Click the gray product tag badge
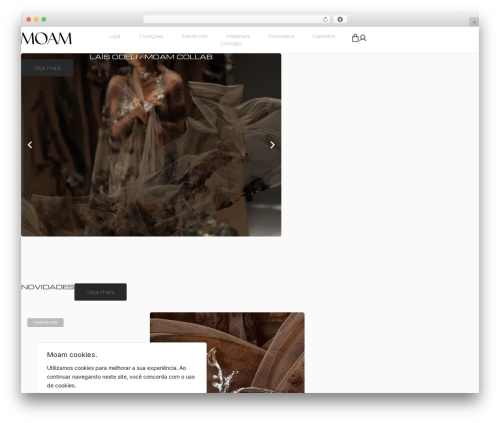The width and height of the screenshot is (500, 423). click(x=45, y=323)
